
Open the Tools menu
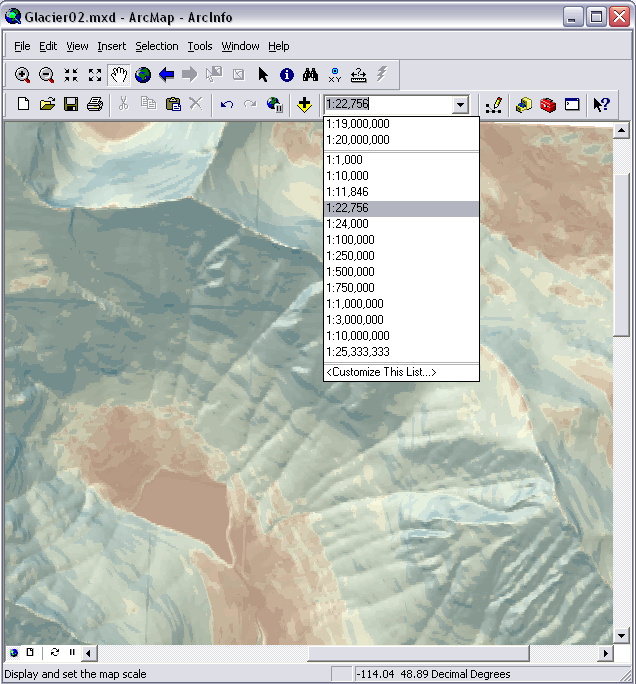[200, 46]
